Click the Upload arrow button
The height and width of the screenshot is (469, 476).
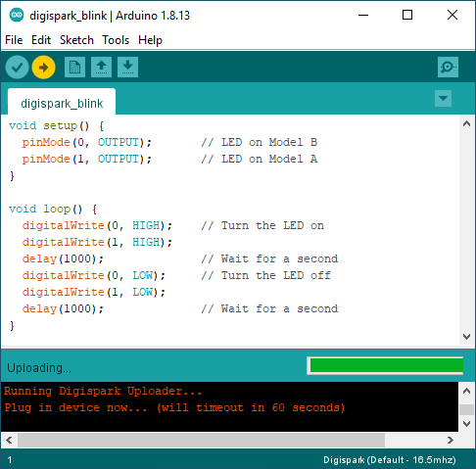tap(43, 68)
